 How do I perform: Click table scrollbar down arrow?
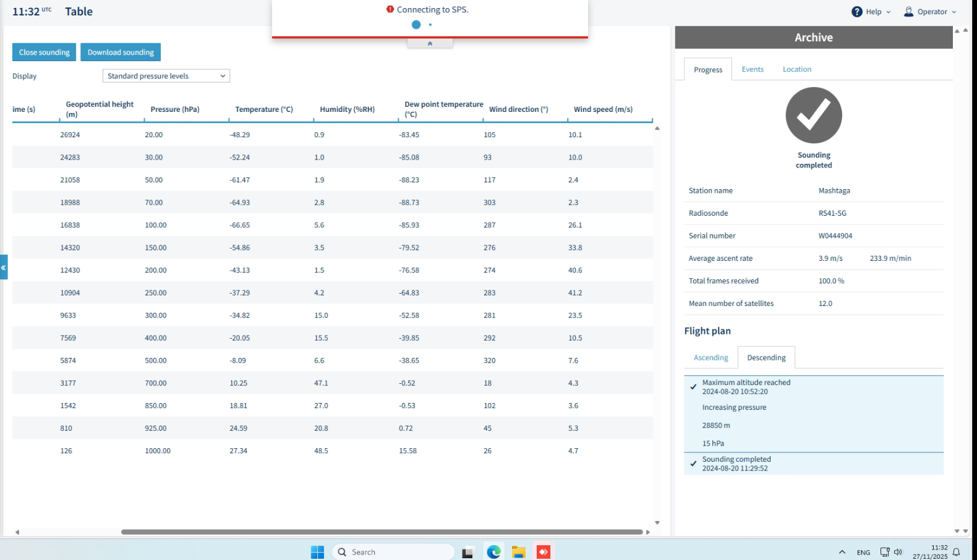click(657, 523)
